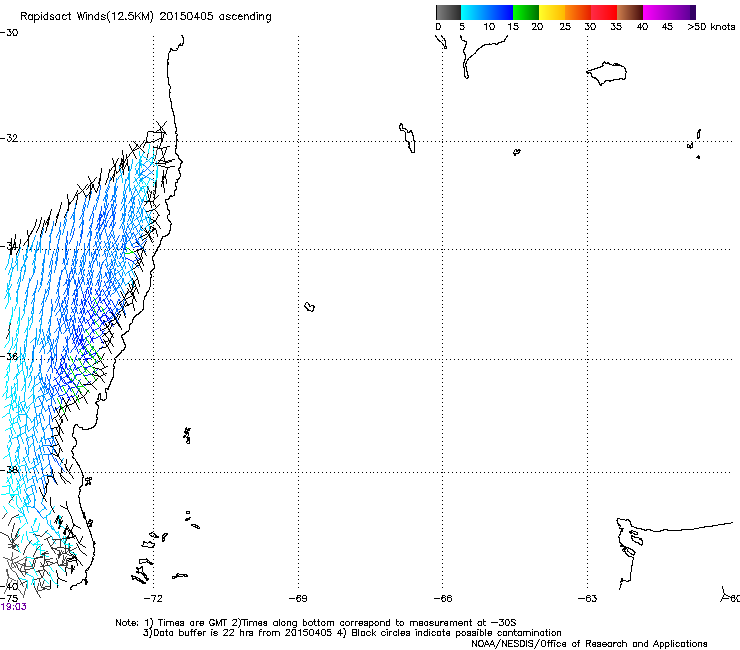Select the '20' label under the color bar
740x650 pixels.
coord(537,27)
